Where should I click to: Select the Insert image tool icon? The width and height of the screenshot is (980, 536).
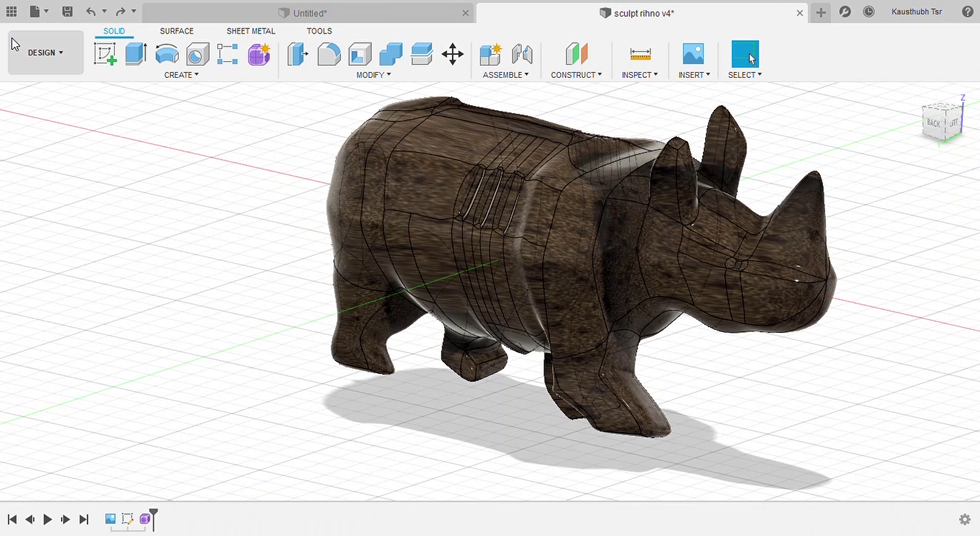click(693, 54)
